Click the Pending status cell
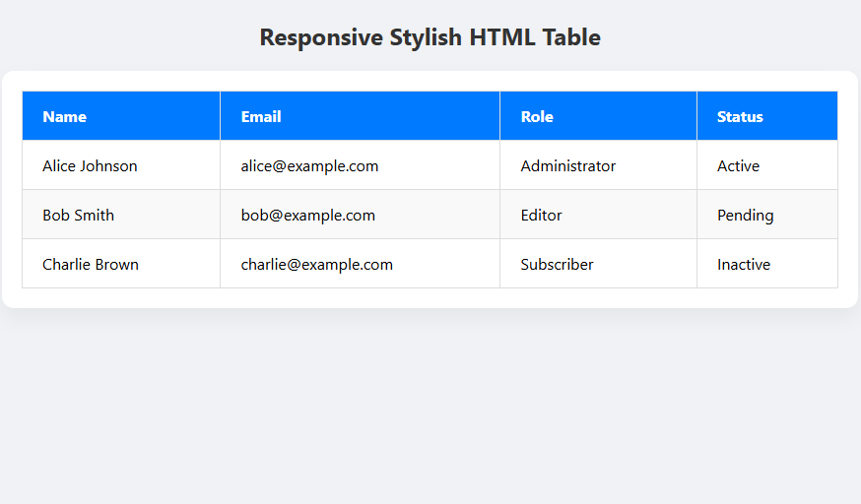Screen dimensions: 861x504 745,215
